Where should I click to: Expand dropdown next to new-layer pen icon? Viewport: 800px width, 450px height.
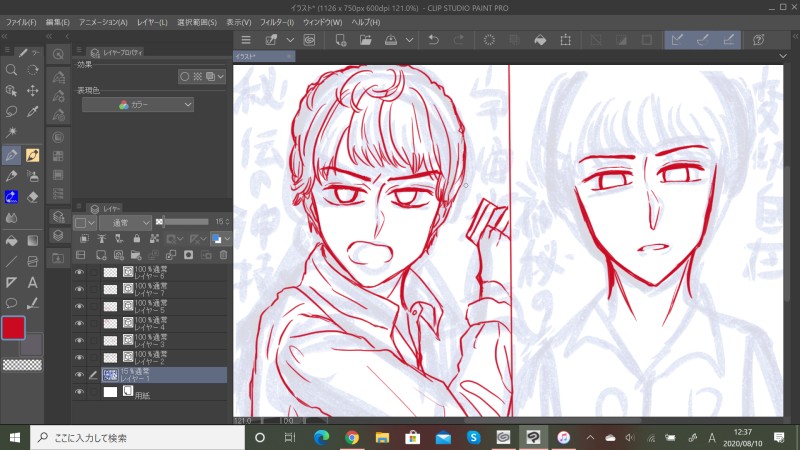pos(290,40)
